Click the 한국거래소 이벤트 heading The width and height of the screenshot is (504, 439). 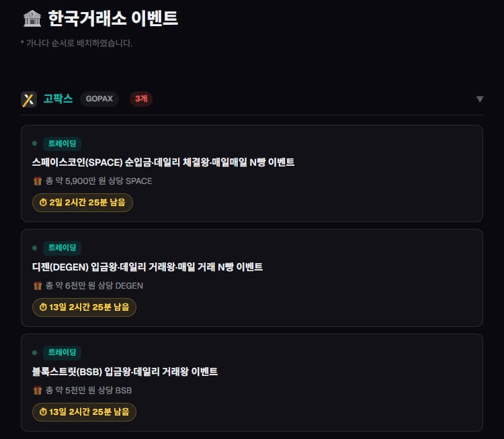coord(113,19)
